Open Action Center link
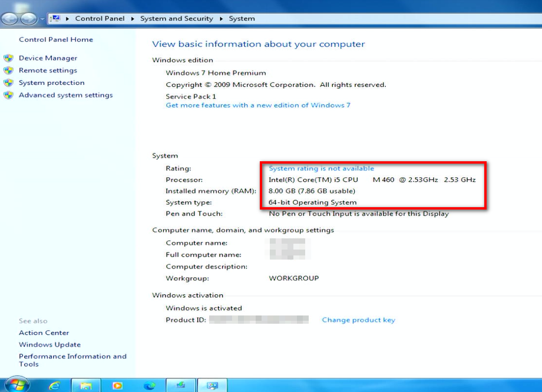 [44, 333]
